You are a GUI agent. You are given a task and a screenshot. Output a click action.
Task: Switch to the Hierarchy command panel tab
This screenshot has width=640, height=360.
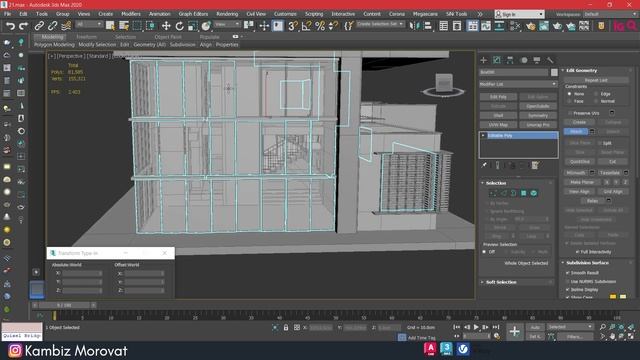510,60
